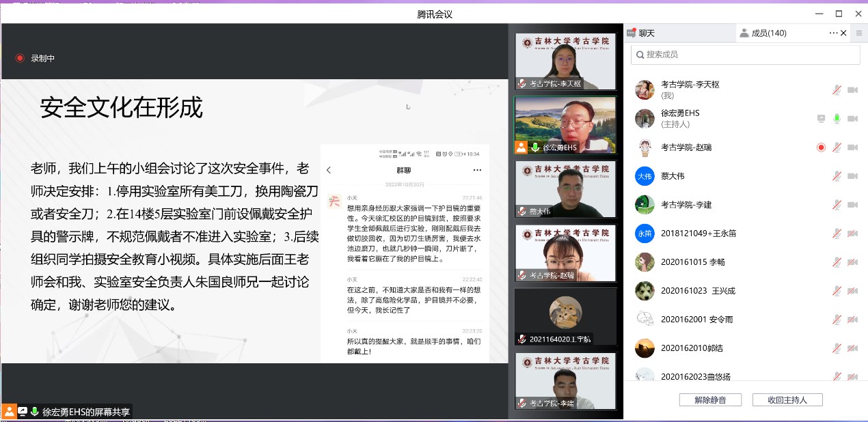Click the camera icon for 蔡大伟
868x422 pixels.
click(852, 176)
